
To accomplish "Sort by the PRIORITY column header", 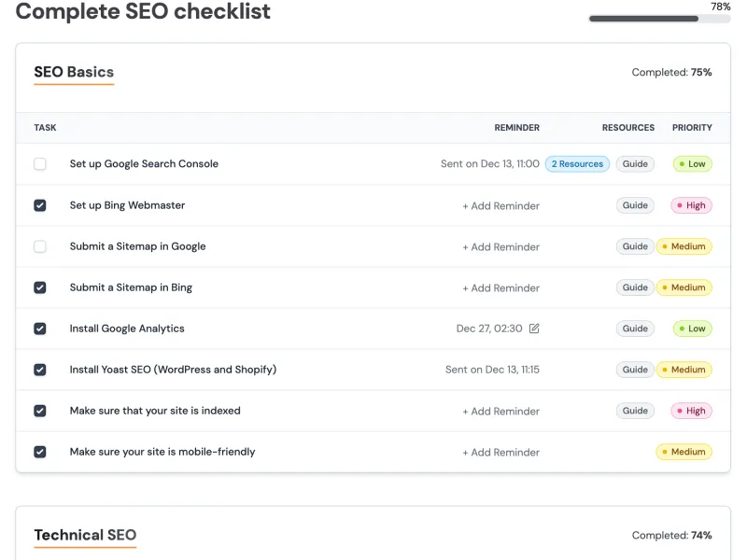I will [x=693, y=128].
